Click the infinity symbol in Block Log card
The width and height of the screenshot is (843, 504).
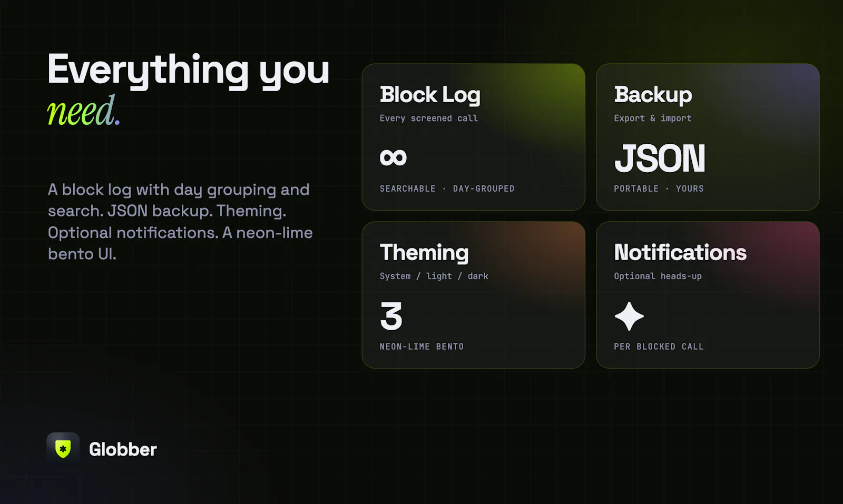[x=393, y=157]
